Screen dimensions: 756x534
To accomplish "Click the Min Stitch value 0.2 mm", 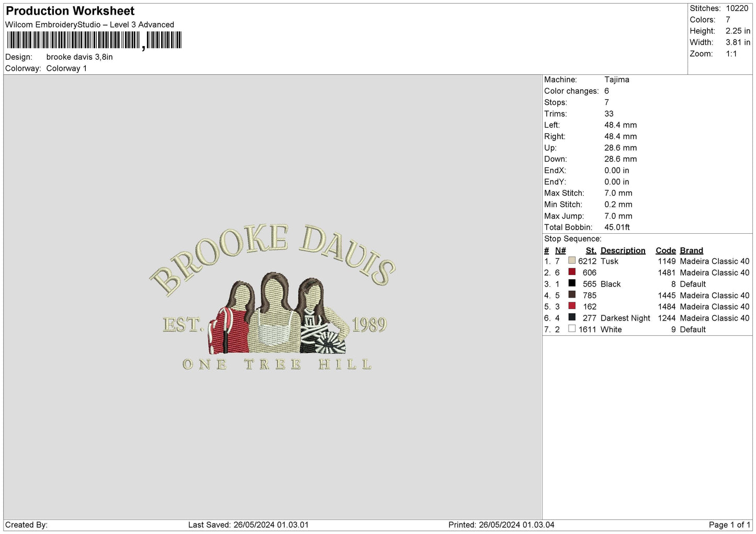I will (618, 204).
